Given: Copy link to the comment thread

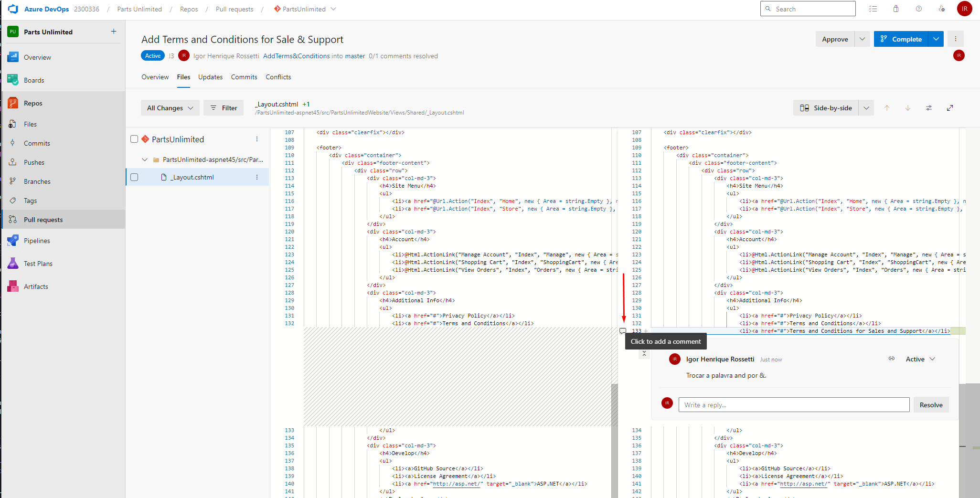Looking at the screenshot, I should [x=891, y=359].
